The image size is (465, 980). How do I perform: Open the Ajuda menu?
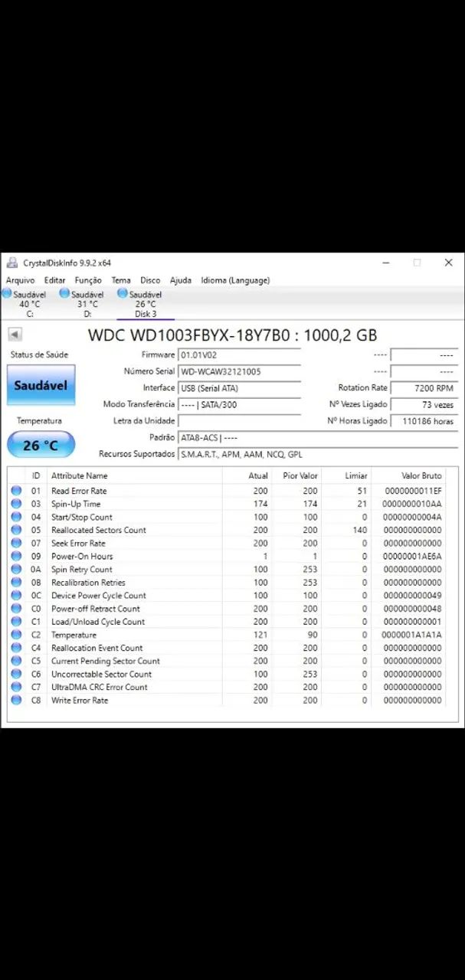pos(181,280)
